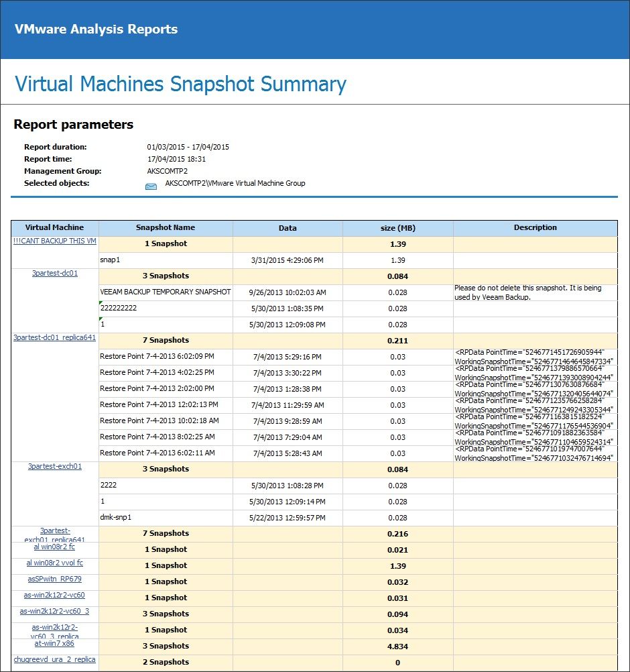The image size is (630, 672).
Task: Click the envelope icon beside Selected objects
Action: click(x=151, y=186)
